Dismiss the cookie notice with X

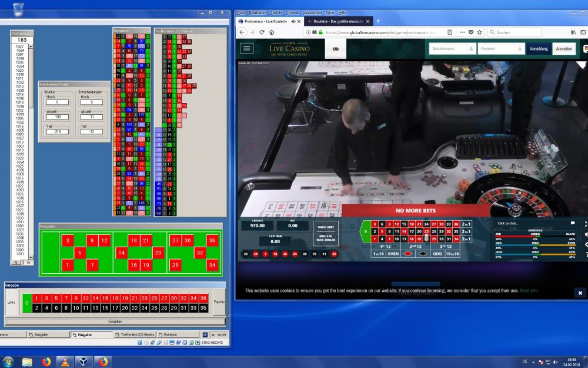pyautogui.click(x=580, y=293)
